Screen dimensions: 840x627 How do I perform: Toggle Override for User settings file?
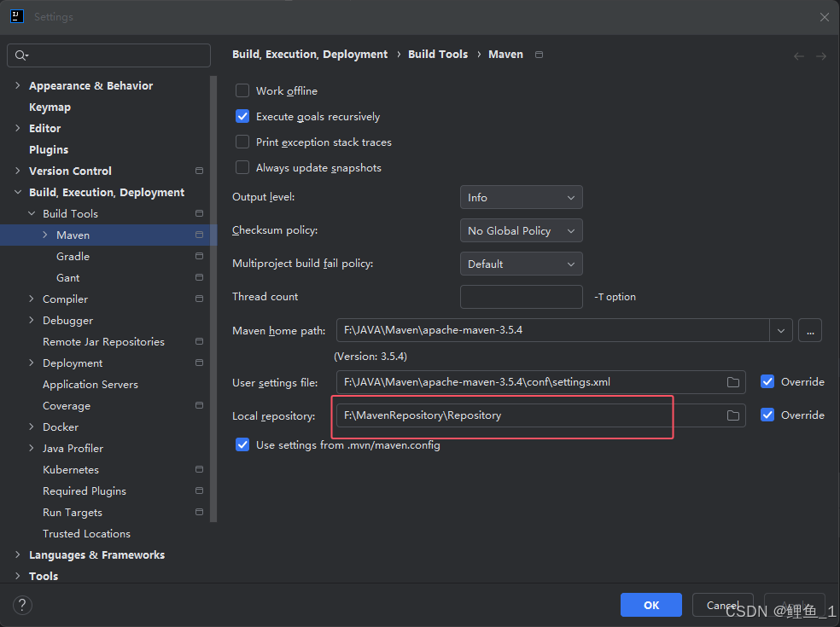[x=767, y=382]
